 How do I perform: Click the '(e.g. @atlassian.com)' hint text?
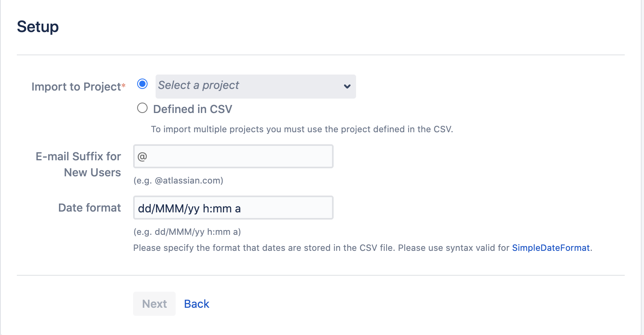178,180
